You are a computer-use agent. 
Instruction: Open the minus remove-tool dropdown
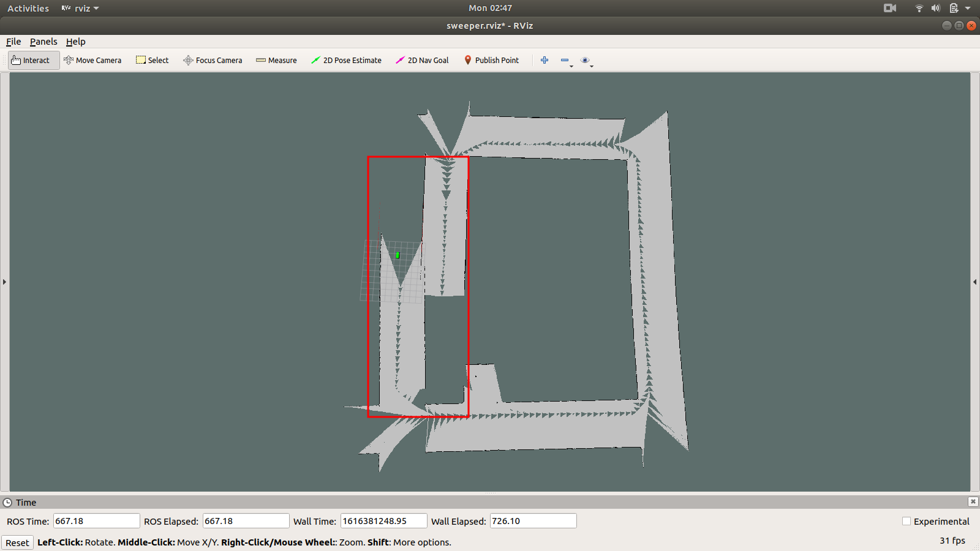(567, 61)
